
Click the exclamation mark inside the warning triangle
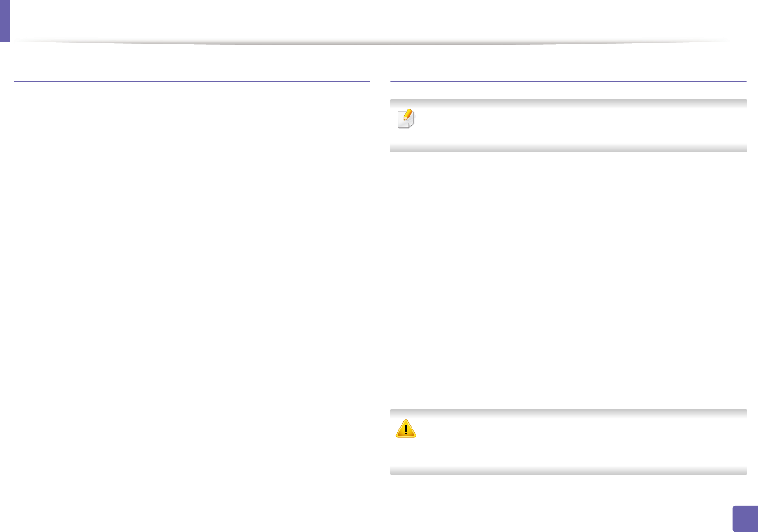coord(406,429)
